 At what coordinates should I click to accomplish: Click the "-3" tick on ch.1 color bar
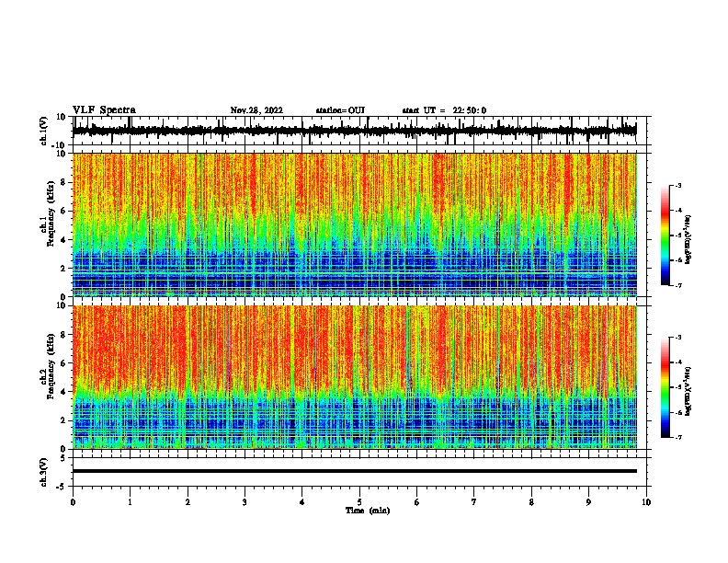[x=678, y=185]
